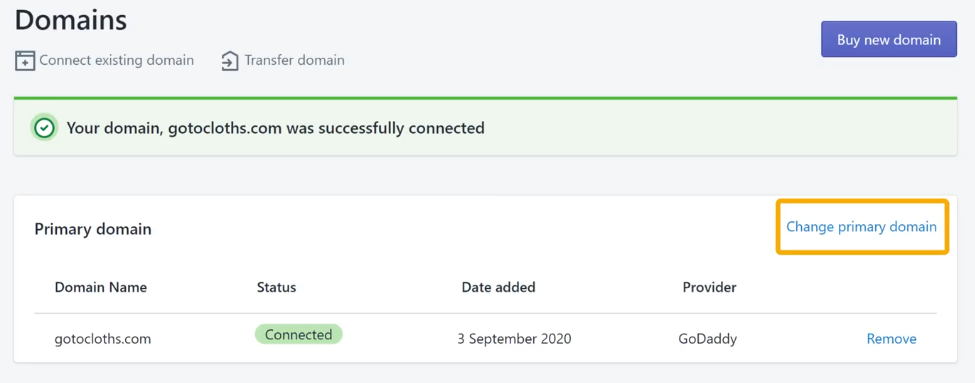
Task: Click the Domains page title
Action: [71, 21]
